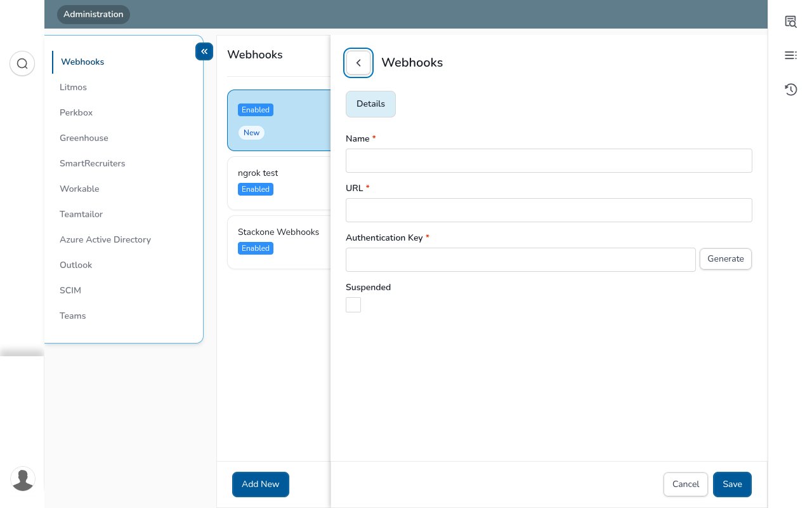Screen dimensions: 812x508
Task: Toggle the Suspended checkbox
Action: (x=353, y=305)
